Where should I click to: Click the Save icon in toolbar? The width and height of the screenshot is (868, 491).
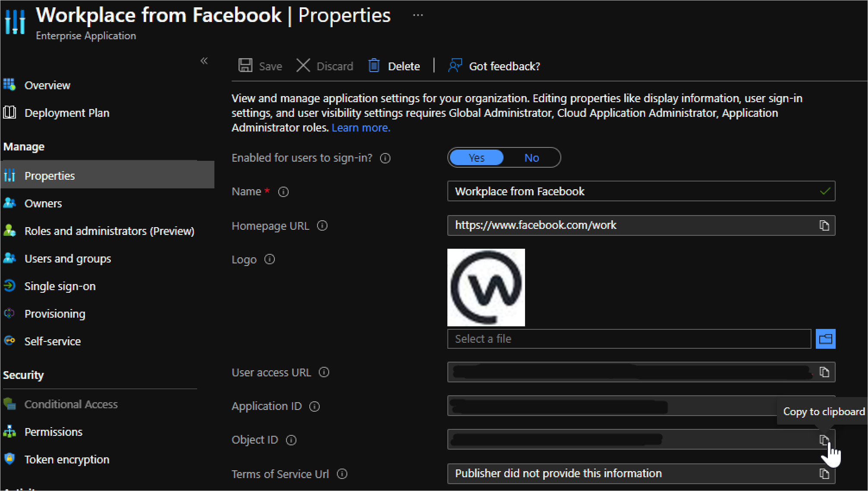pyautogui.click(x=245, y=66)
